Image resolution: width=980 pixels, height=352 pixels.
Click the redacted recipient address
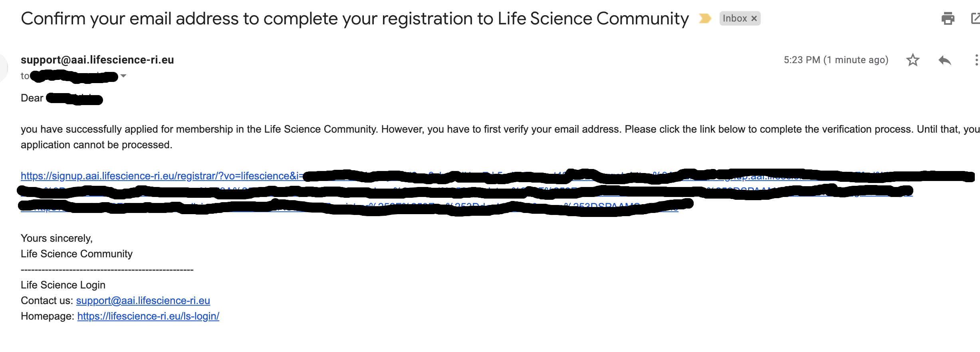click(75, 76)
